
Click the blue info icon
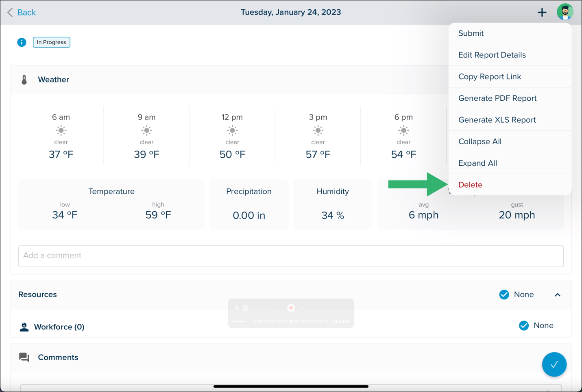pyautogui.click(x=22, y=42)
